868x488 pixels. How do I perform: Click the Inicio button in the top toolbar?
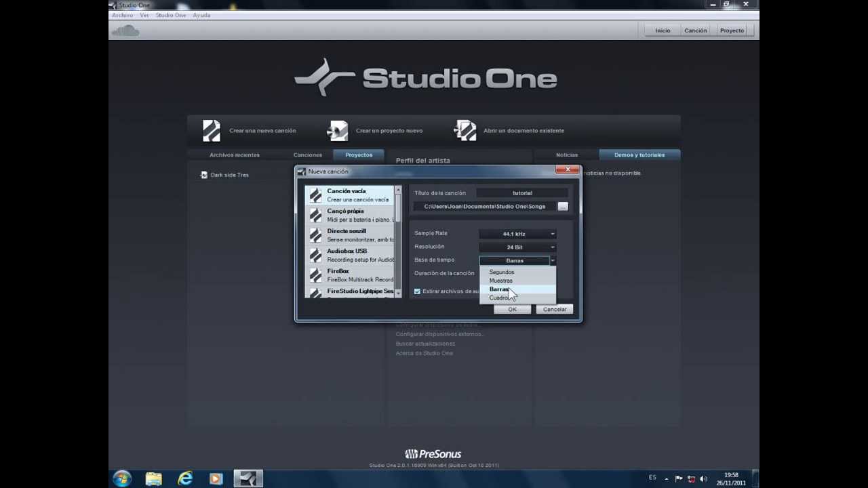point(663,30)
